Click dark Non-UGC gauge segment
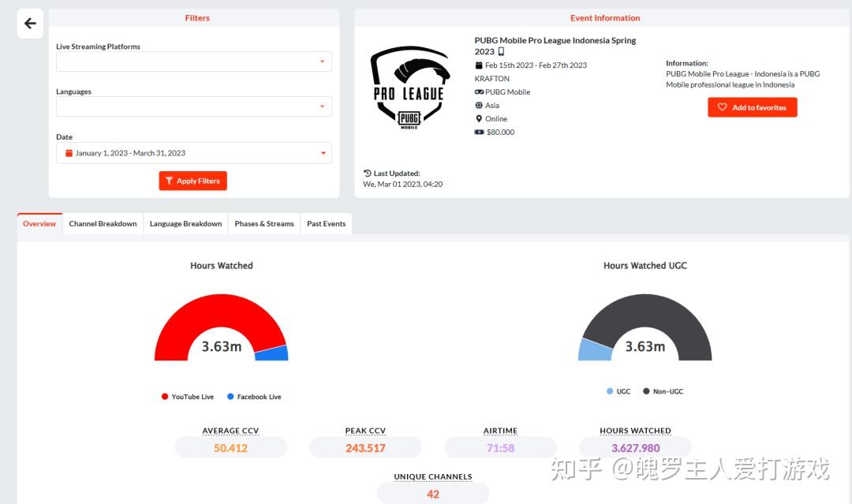The width and height of the screenshot is (852, 504). click(x=652, y=311)
